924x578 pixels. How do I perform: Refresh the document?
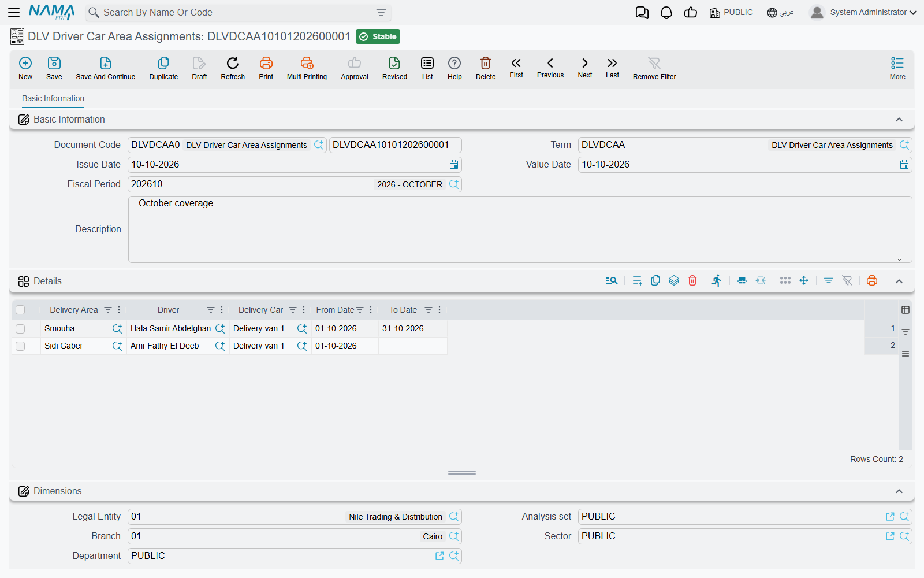(233, 68)
